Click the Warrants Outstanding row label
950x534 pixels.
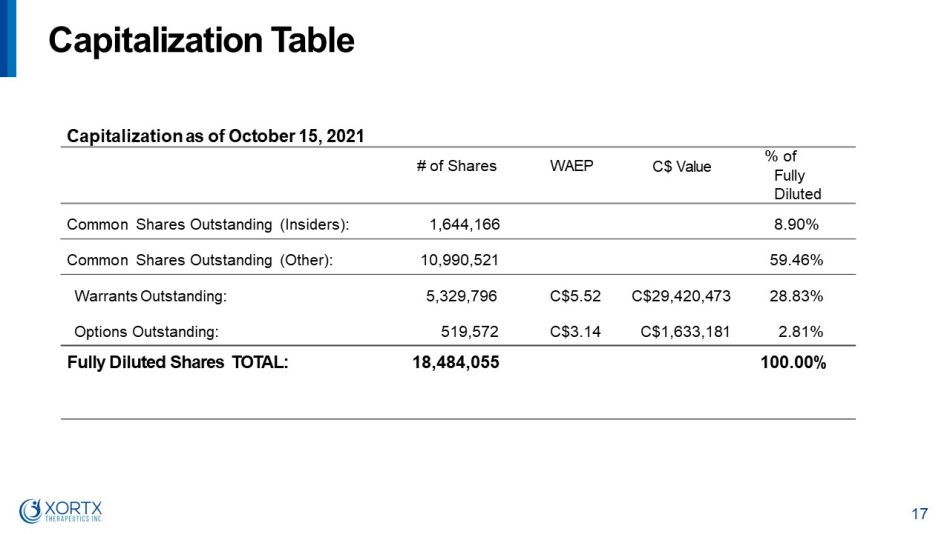151,296
